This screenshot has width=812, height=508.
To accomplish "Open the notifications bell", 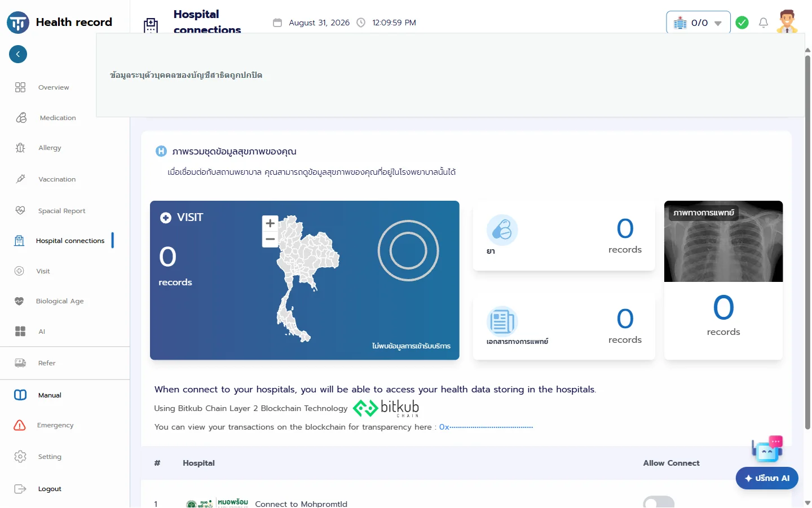I will (x=764, y=23).
